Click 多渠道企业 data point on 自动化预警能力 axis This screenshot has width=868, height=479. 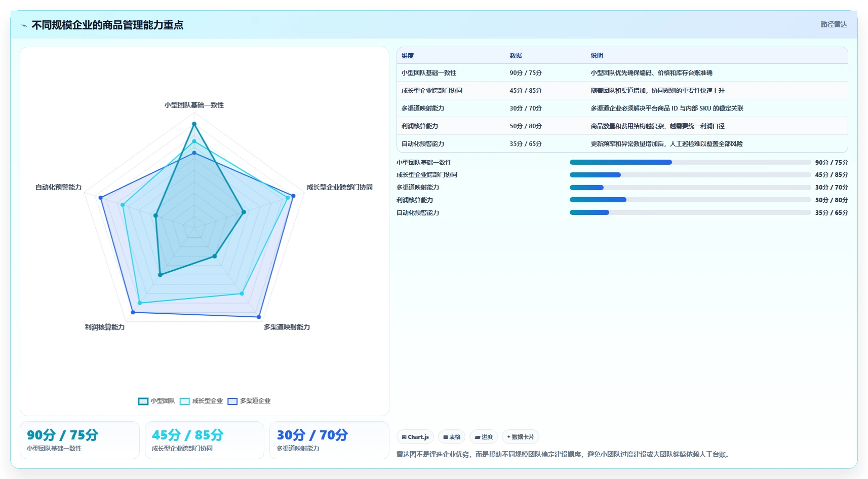pyautogui.click(x=100, y=198)
